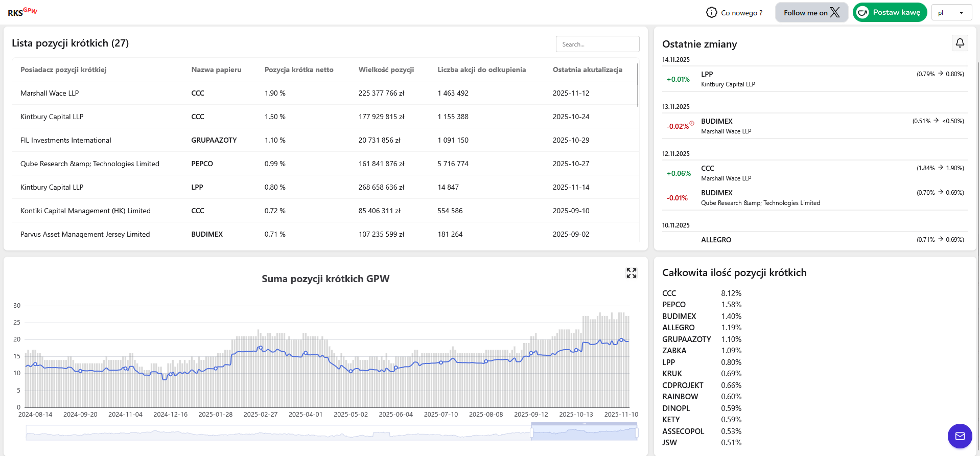Open the pl language dropdown
The image size is (980, 456).
[x=951, y=13]
